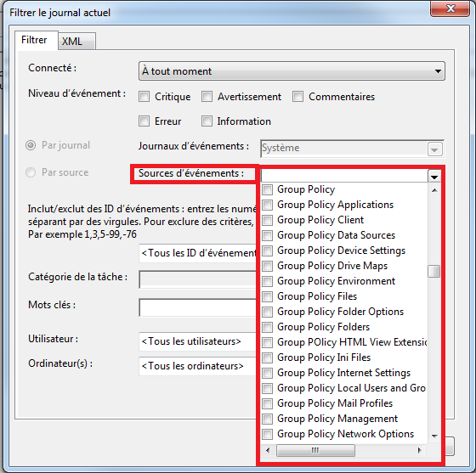This screenshot has height=473, width=476.
Task: Choose the Par source radio button
Action: 31,172
